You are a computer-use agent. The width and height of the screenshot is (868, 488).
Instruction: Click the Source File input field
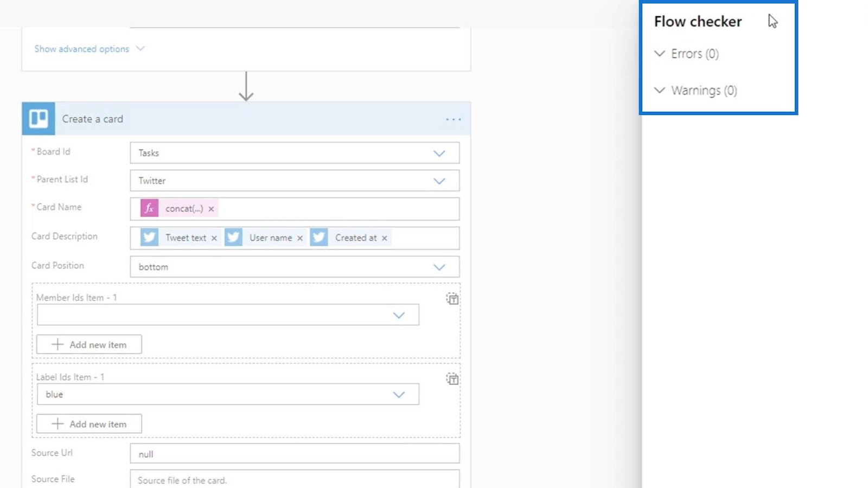(295, 479)
